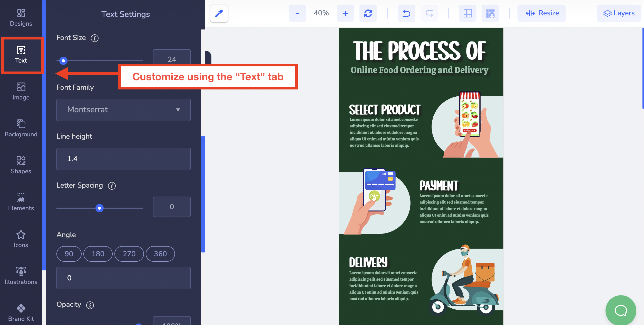Undo the last action

point(406,13)
